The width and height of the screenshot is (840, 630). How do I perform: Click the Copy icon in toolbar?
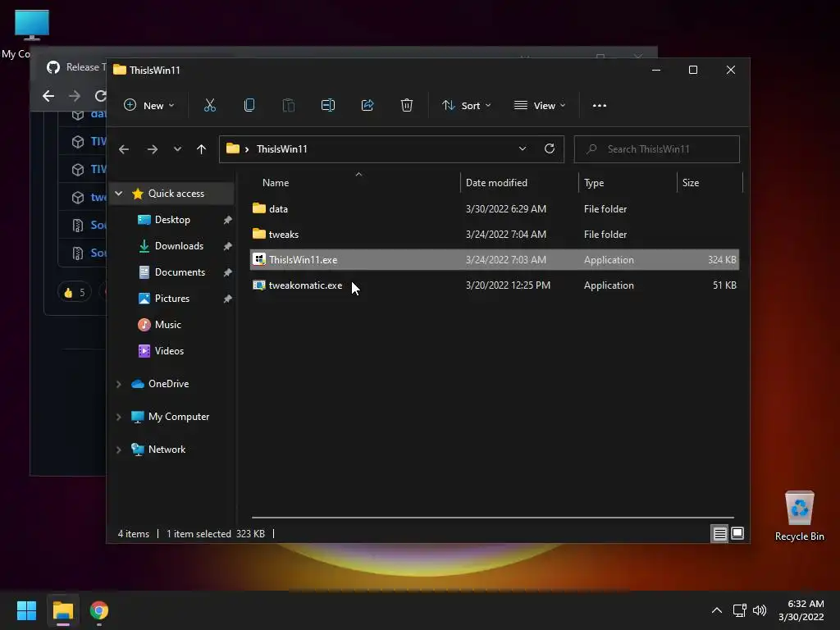pyautogui.click(x=249, y=106)
